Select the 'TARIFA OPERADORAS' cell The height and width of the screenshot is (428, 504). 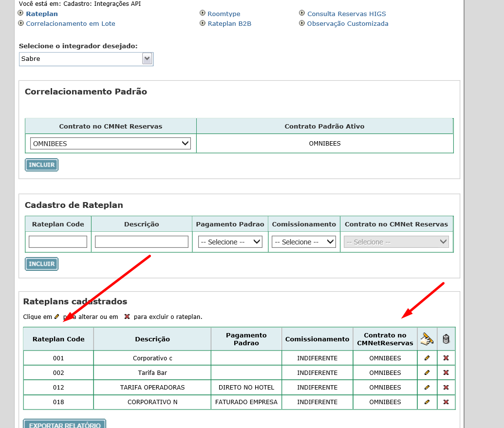click(152, 387)
